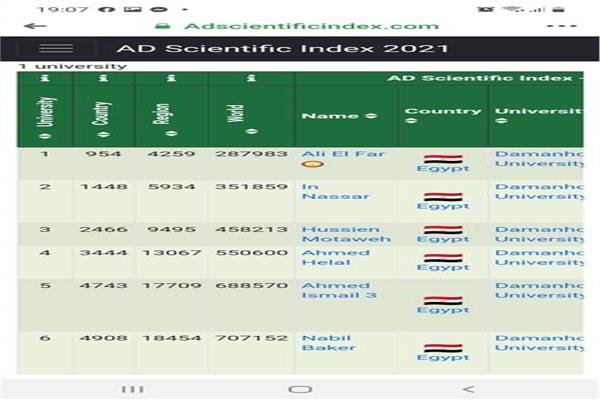The height and width of the screenshot is (400, 600).
Task: Open Ahmed Ismail 3 profile link
Action: (339, 290)
